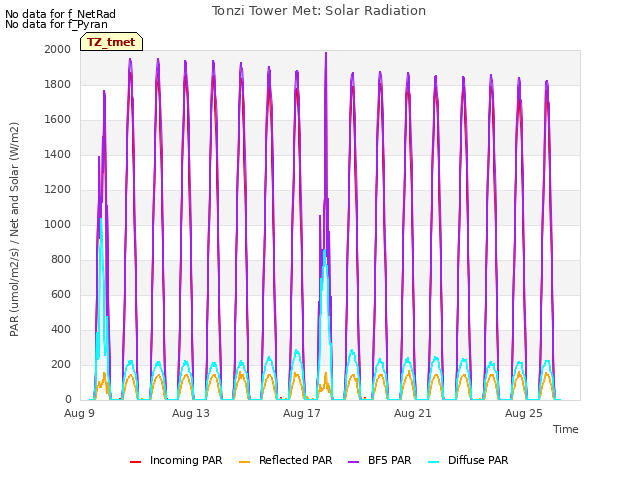Click the Time axis title
Screen dimensions: 640x480
click(566, 429)
